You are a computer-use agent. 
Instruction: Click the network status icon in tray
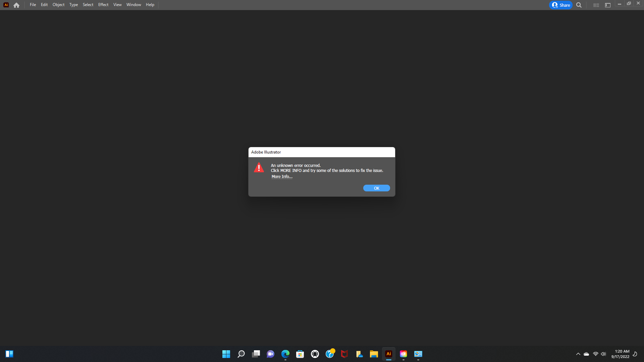tap(594, 354)
